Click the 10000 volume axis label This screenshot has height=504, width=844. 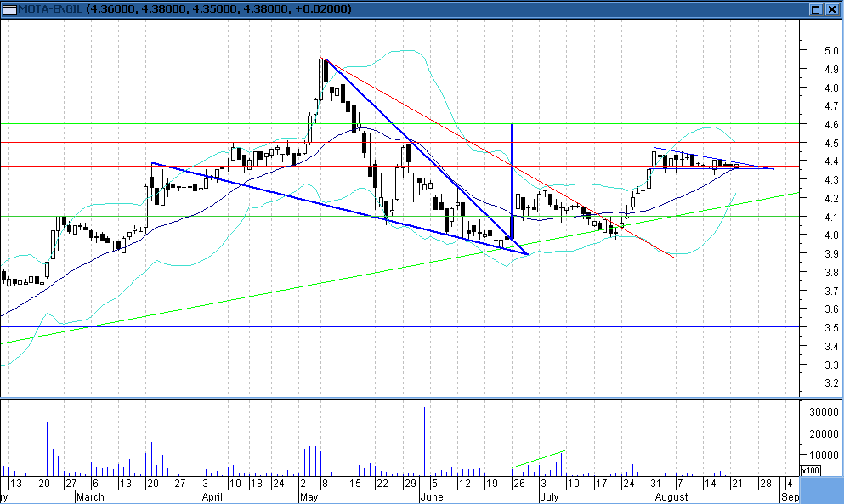click(824, 456)
